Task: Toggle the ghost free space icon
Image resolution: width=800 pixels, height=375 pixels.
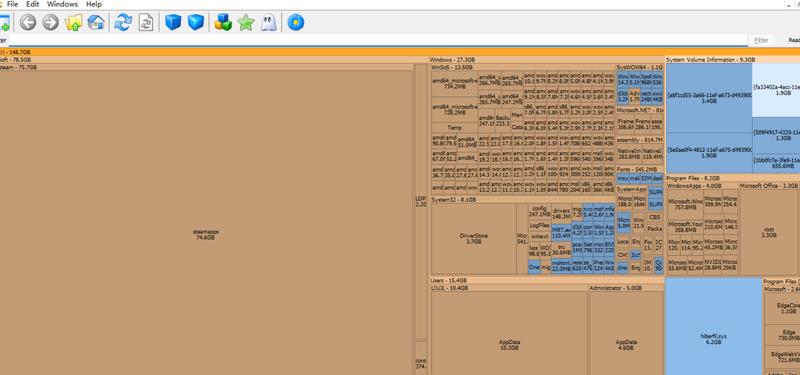Action: (268, 22)
